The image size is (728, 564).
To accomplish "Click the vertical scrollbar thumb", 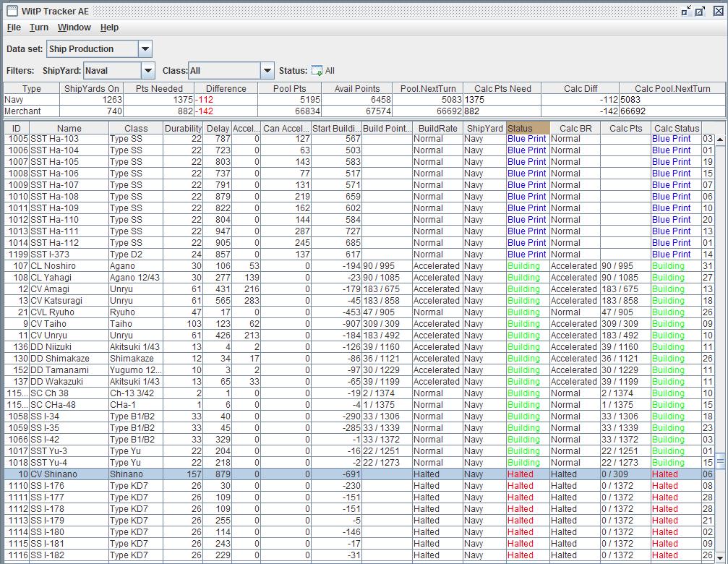I will point(720,461).
